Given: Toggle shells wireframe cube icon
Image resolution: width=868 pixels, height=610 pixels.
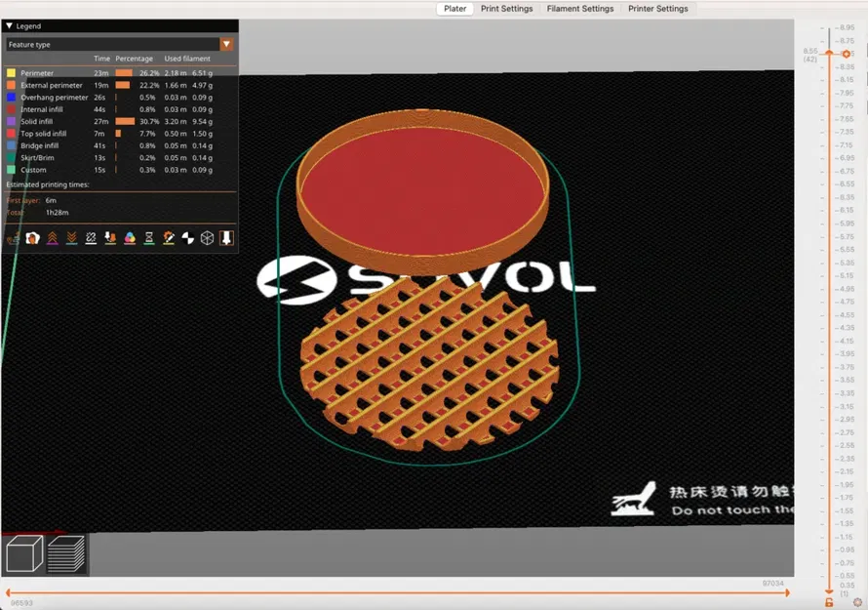Looking at the screenshot, I should [207, 238].
